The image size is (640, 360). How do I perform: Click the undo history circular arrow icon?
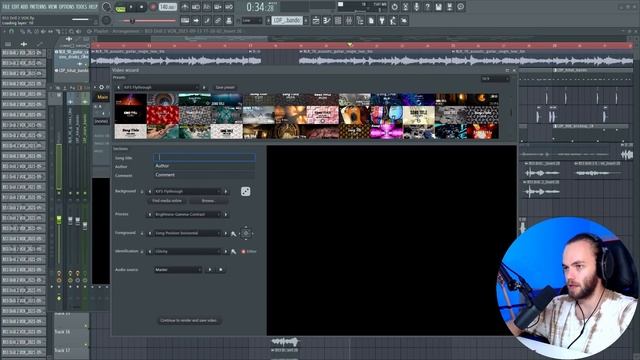point(394,7)
